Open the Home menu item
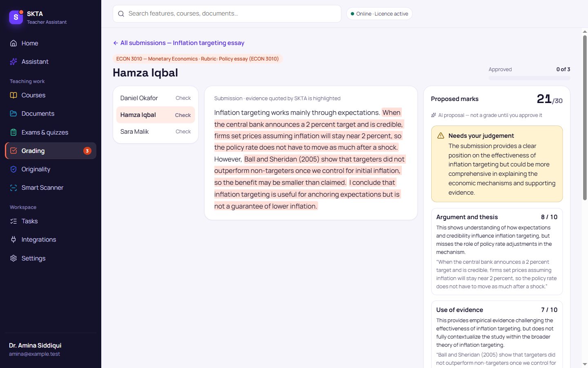This screenshot has height=368, width=588. click(x=51, y=43)
